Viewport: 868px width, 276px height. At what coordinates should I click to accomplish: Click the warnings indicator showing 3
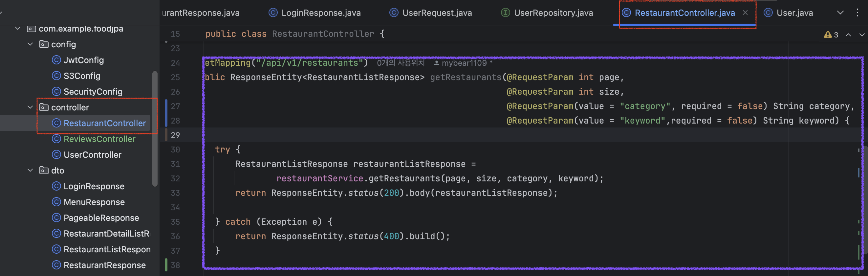click(831, 35)
